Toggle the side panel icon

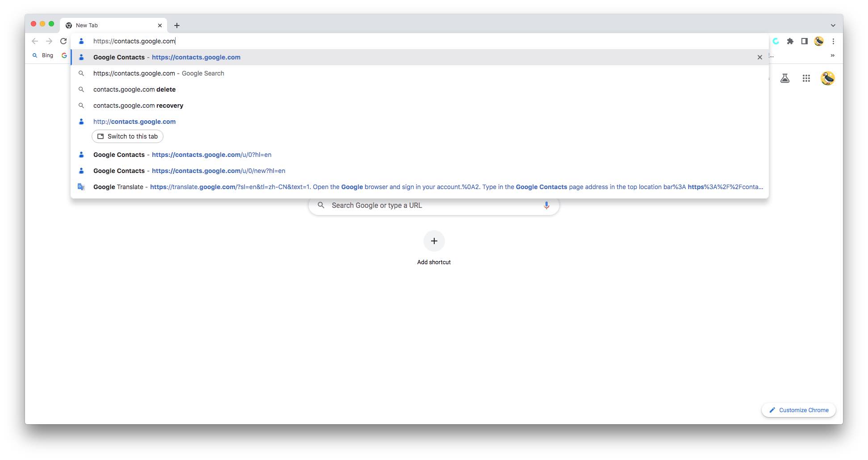pyautogui.click(x=804, y=41)
